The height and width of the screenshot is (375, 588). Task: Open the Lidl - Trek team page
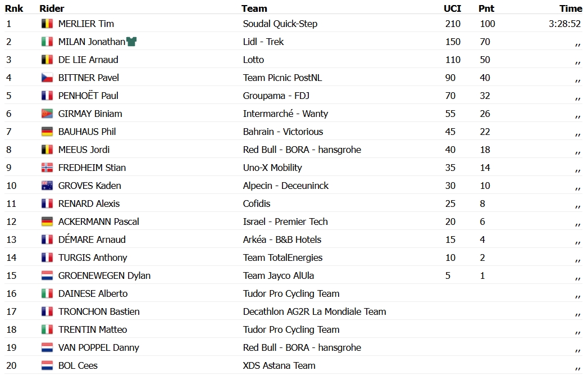(x=263, y=42)
